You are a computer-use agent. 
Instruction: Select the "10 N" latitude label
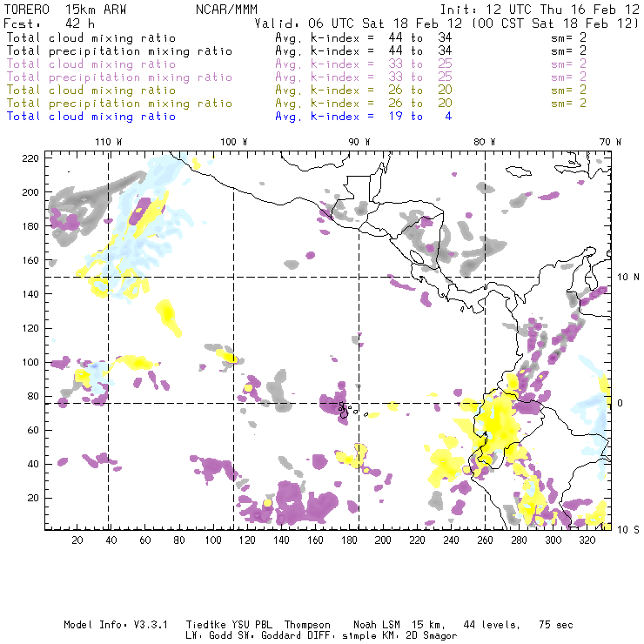[628, 278]
